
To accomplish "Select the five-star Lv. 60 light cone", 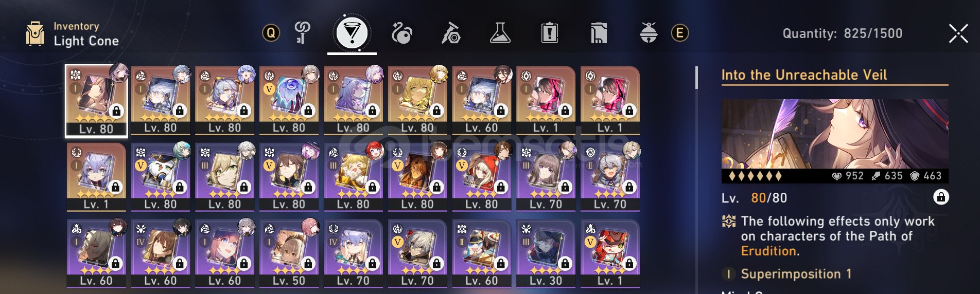I will [482, 101].
